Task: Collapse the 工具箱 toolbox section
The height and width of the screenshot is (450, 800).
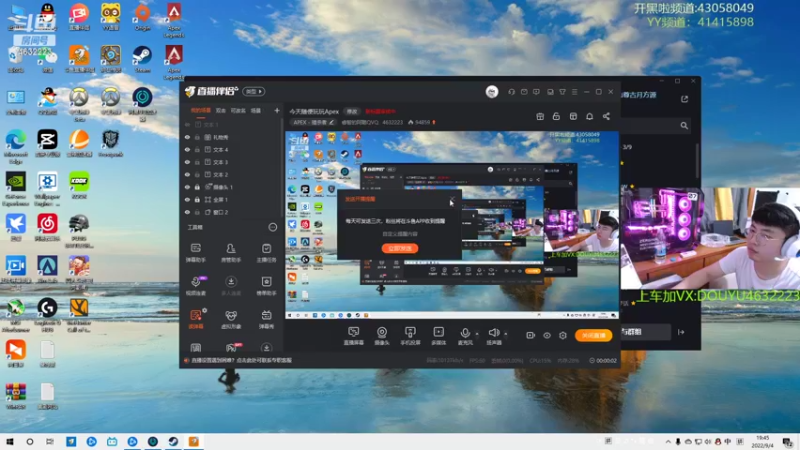Action: click(272, 227)
